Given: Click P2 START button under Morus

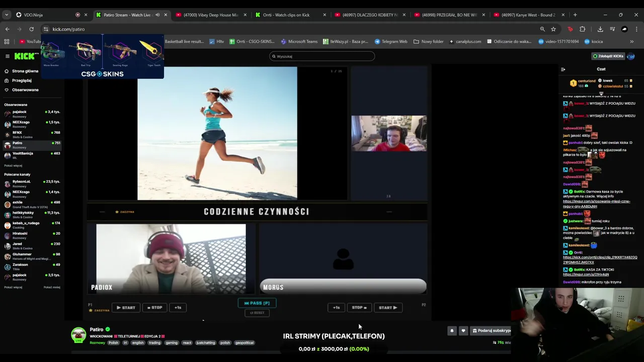Looking at the screenshot, I should click(x=388, y=308).
